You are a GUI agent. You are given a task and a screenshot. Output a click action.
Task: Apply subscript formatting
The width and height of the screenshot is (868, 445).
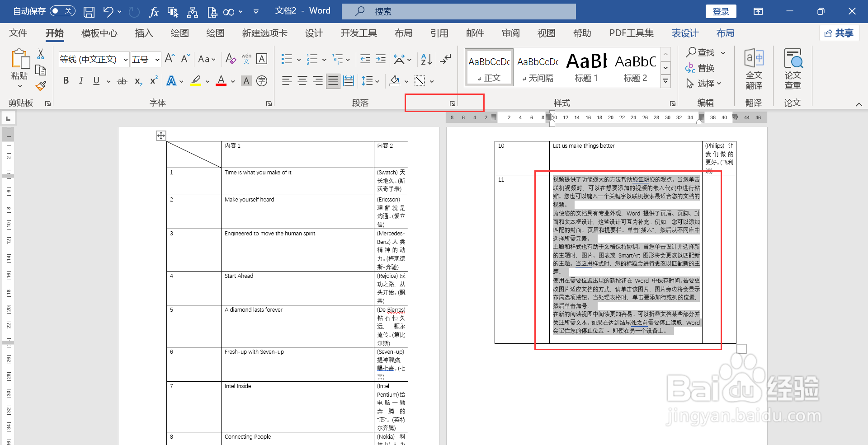point(138,81)
